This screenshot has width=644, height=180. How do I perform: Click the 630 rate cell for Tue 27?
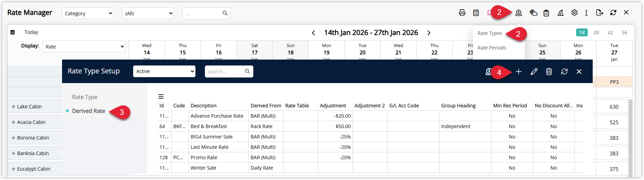[614, 107]
